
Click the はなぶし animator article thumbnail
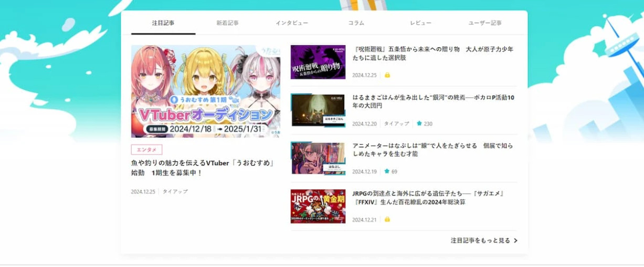pos(318,158)
